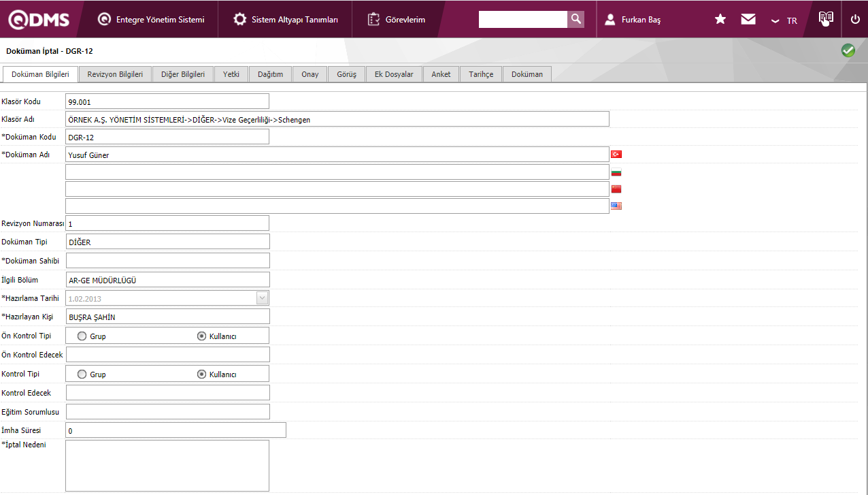This screenshot has height=495, width=868.
Task: Click the help manual book icon
Action: click(x=826, y=19)
